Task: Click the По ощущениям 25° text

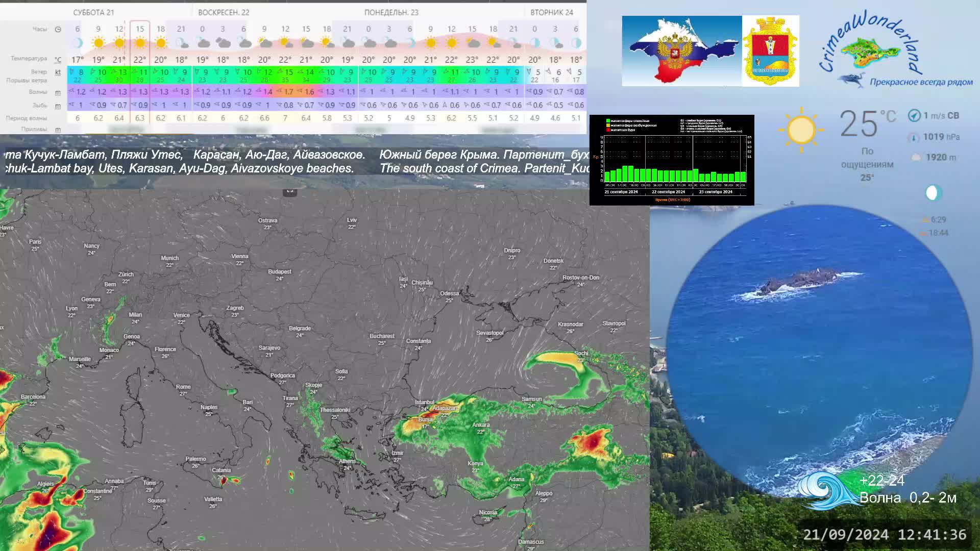Action: 867,164
